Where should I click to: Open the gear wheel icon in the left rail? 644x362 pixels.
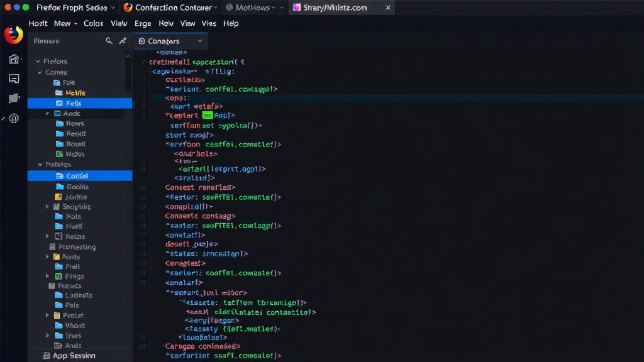click(x=14, y=119)
